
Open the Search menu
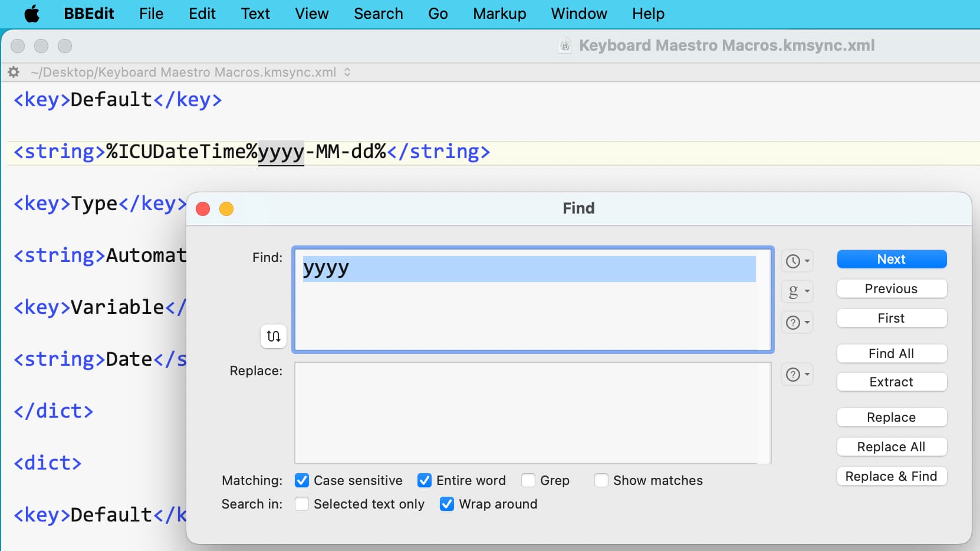379,14
